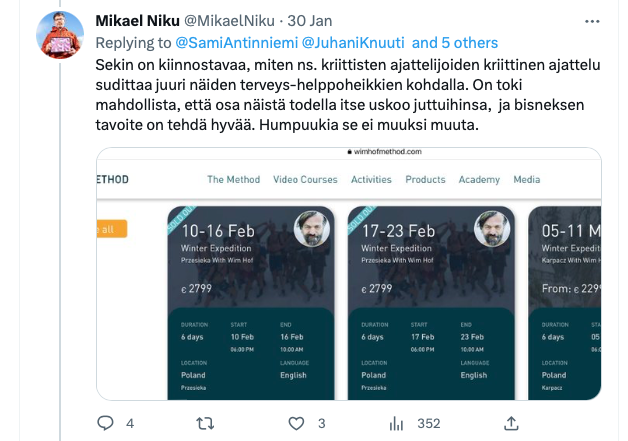Open Mikael Niku's profile avatar
The width and height of the screenshot is (628, 441).
coord(60,35)
